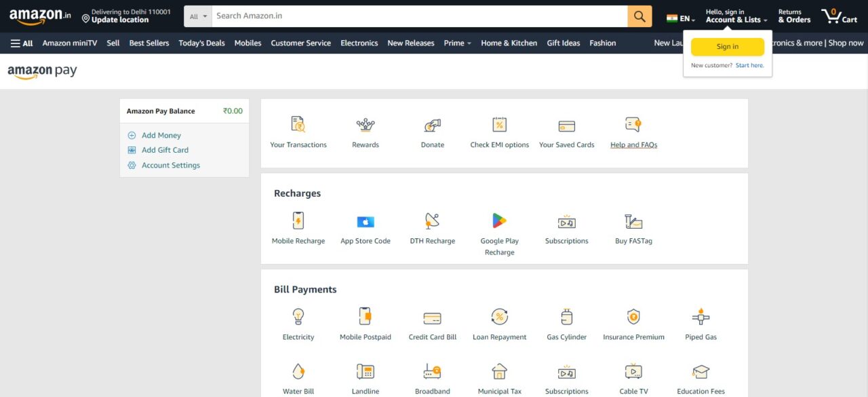The height and width of the screenshot is (397, 868).
Task: Open Today's Deals
Action: (x=201, y=43)
